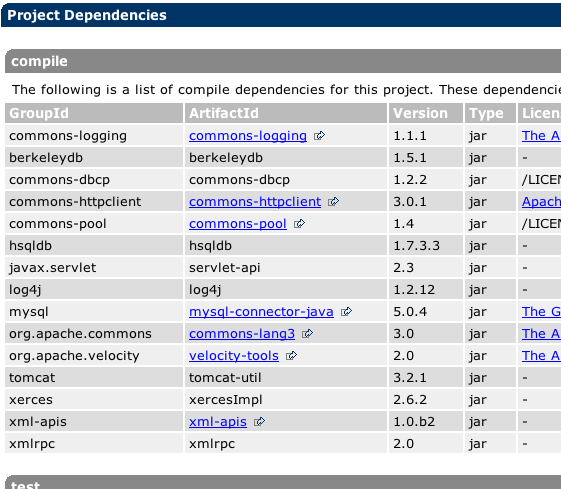Click external link icon beside commons-httpclient
This screenshot has width=561, height=489.
(x=333, y=202)
